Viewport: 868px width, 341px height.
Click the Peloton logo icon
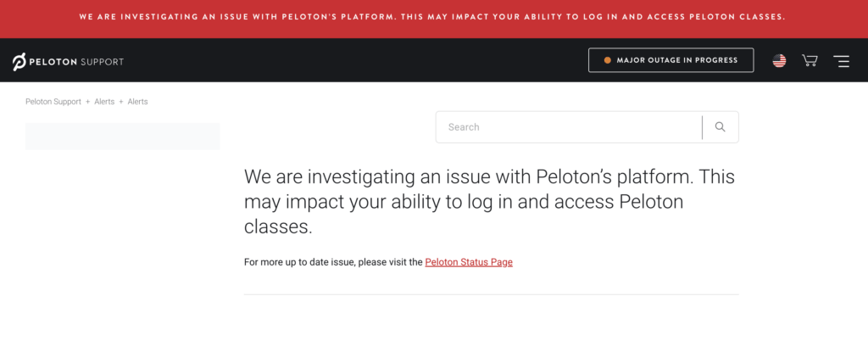[x=19, y=61]
